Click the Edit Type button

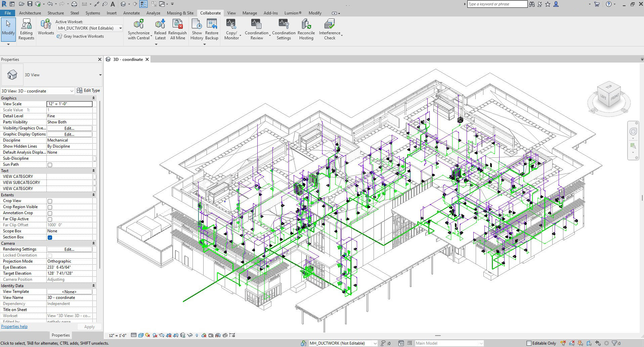tap(88, 90)
